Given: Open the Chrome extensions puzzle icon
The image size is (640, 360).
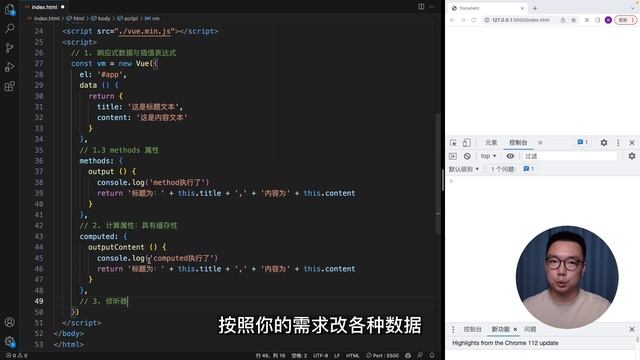Looking at the screenshot, I should (587, 20).
